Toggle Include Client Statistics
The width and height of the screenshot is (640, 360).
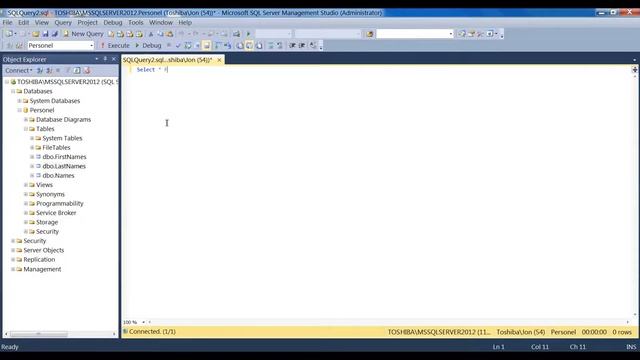228,45
